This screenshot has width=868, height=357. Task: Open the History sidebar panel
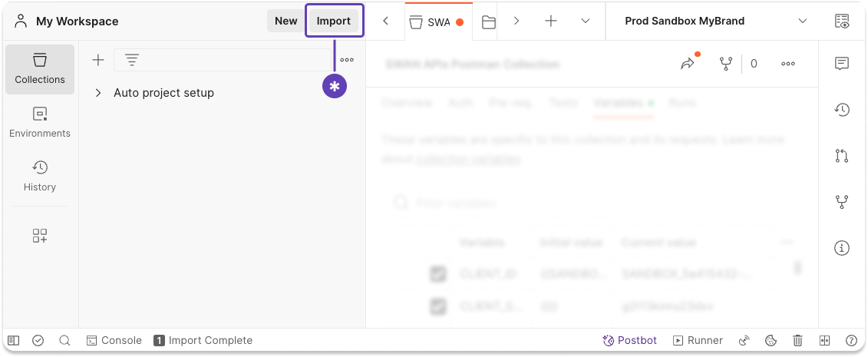(x=40, y=175)
